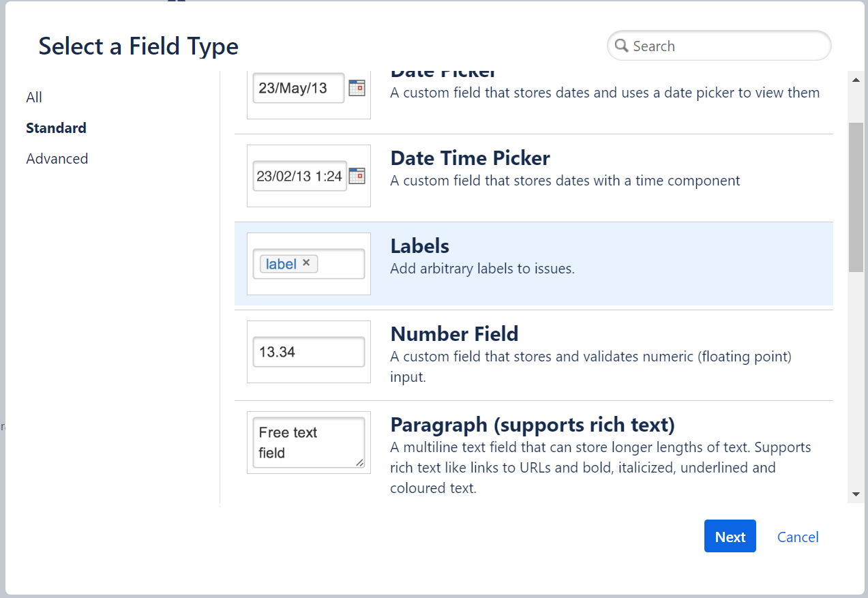Viewport: 868px width, 598px height.
Task: Click the scrollbar up arrow
Action: coord(855,79)
